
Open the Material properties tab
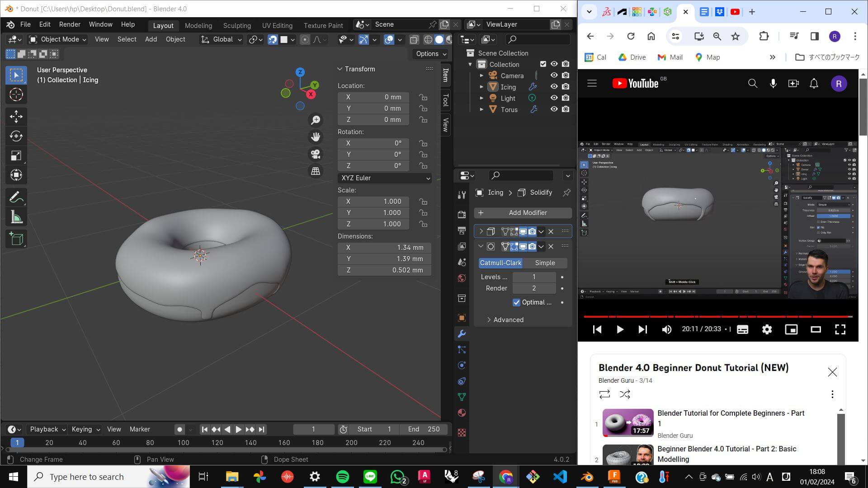[462, 413]
